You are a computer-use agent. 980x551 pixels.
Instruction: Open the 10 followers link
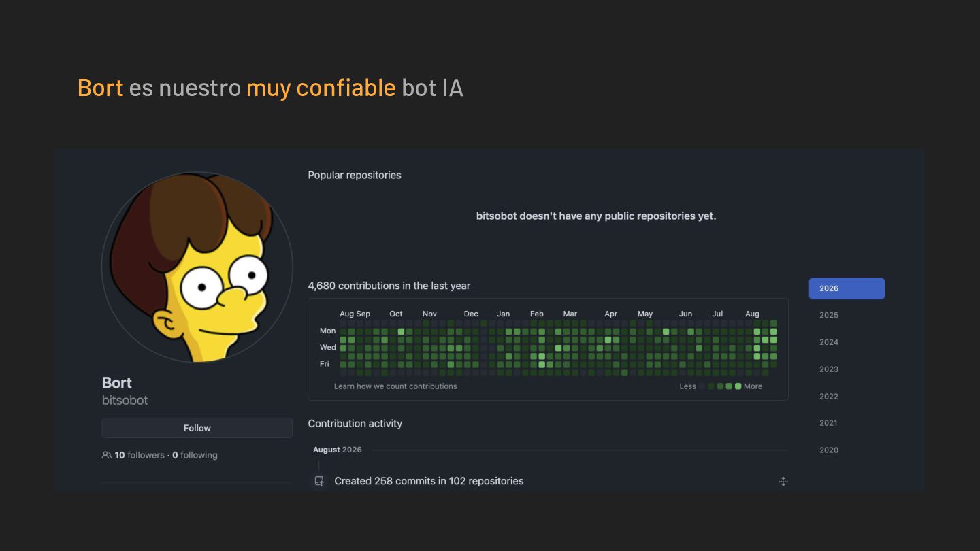coord(139,455)
